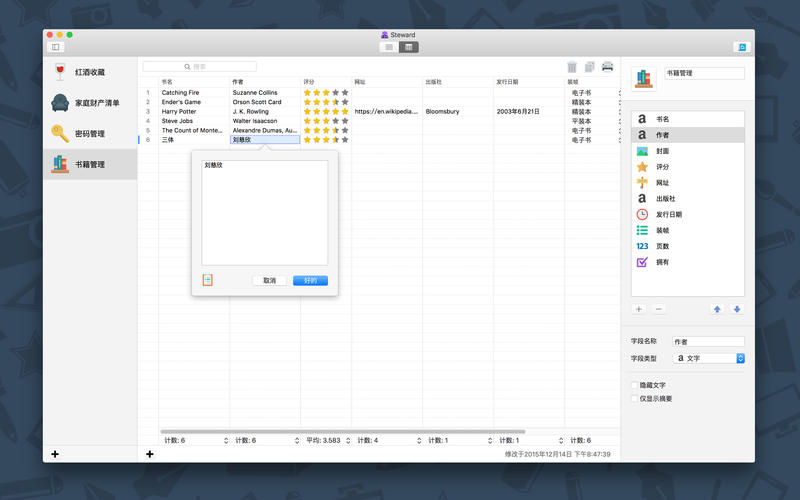Click the duplicate records icon
Screen dimensions: 800x500
click(x=589, y=67)
